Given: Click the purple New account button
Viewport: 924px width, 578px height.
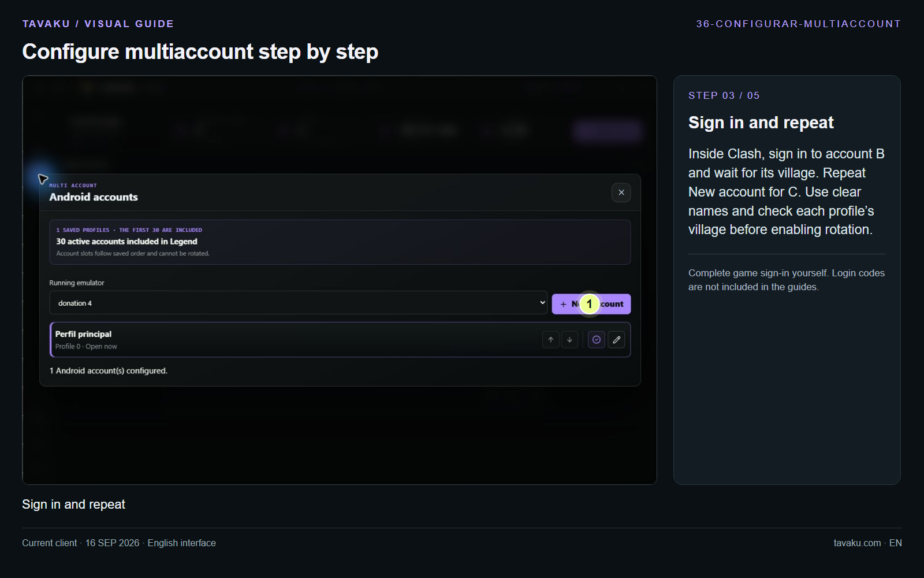Looking at the screenshot, I should (x=591, y=304).
